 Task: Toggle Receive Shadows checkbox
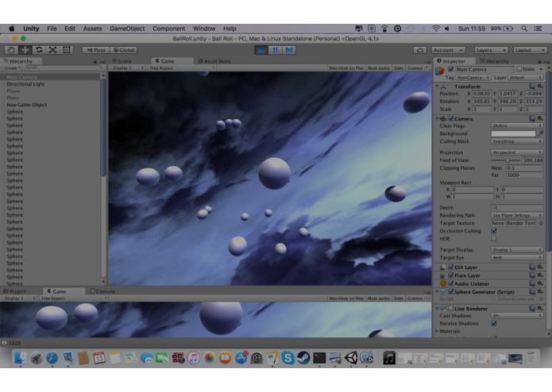[493, 324]
